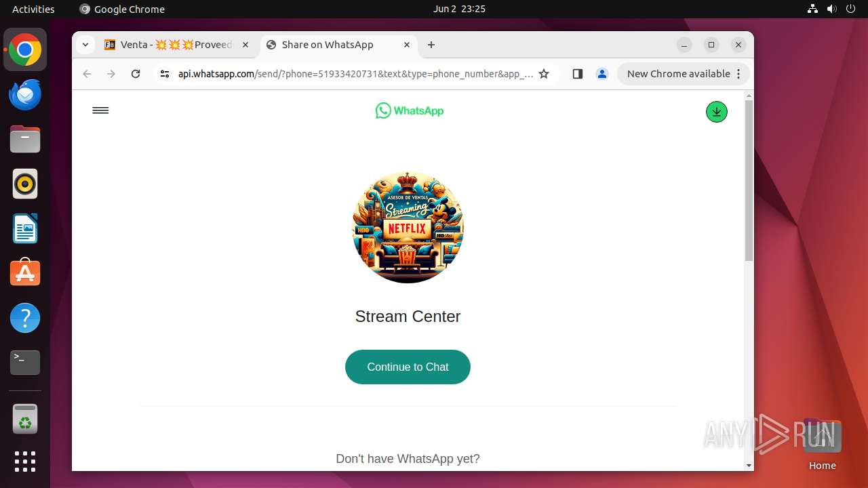
Task: Go forward in Chrome history
Action: [x=111, y=74]
